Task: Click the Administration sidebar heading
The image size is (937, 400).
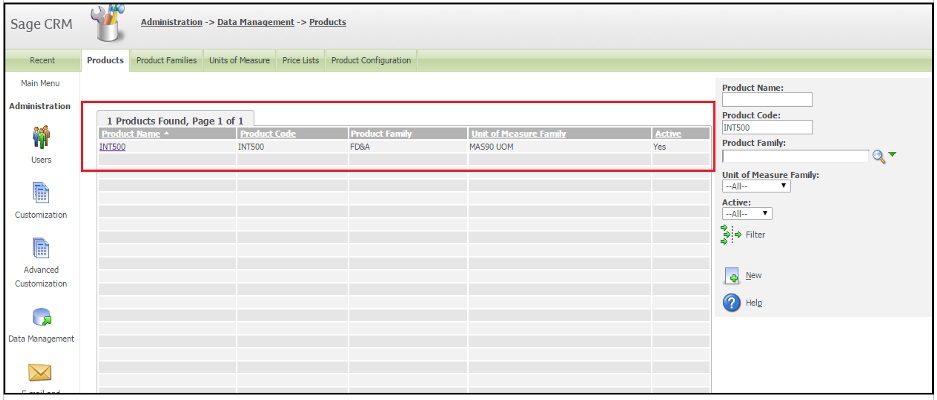Action: coord(40,106)
